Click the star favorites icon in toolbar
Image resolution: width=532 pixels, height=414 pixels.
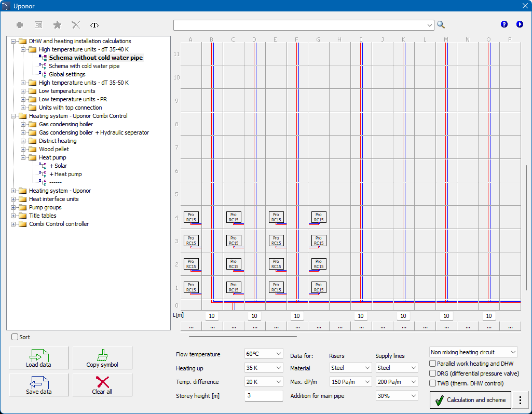pyautogui.click(x=57, y=25)
